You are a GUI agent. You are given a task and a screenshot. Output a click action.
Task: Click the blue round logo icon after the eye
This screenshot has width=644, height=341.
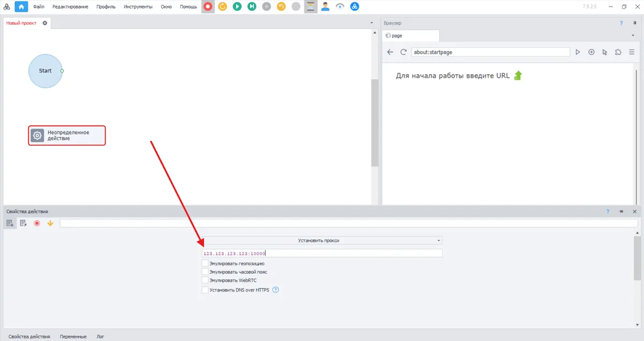click(355, 7)
